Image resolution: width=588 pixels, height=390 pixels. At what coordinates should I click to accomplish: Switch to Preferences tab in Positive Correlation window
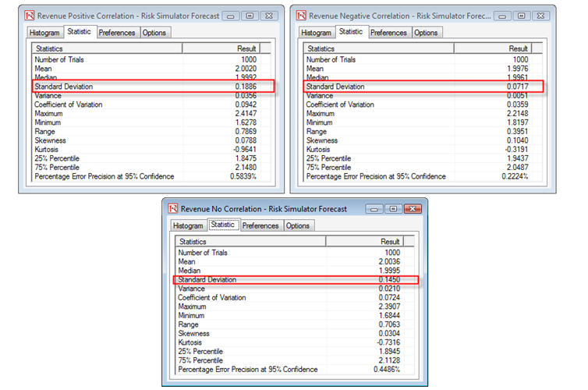tap(117, 33)
